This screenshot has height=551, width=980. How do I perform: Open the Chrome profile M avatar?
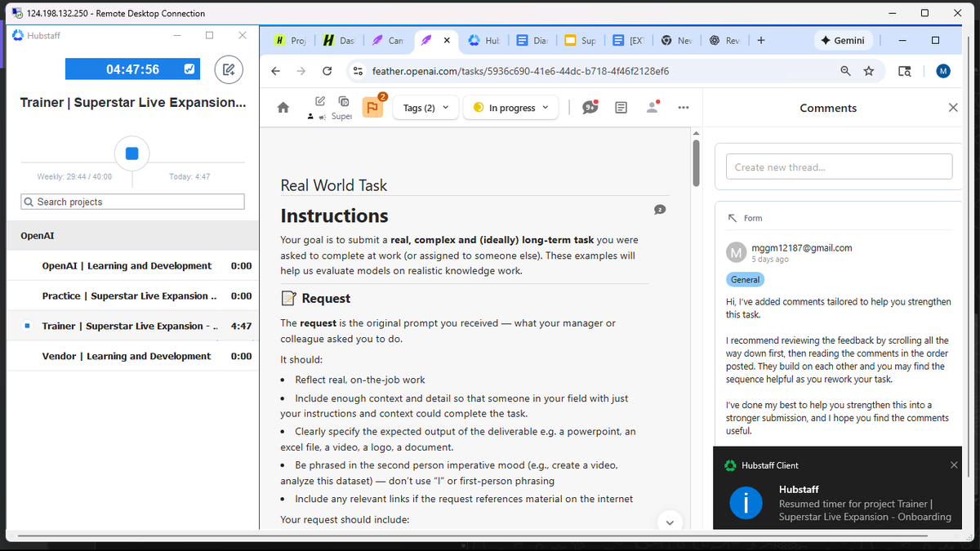[943, 71]
